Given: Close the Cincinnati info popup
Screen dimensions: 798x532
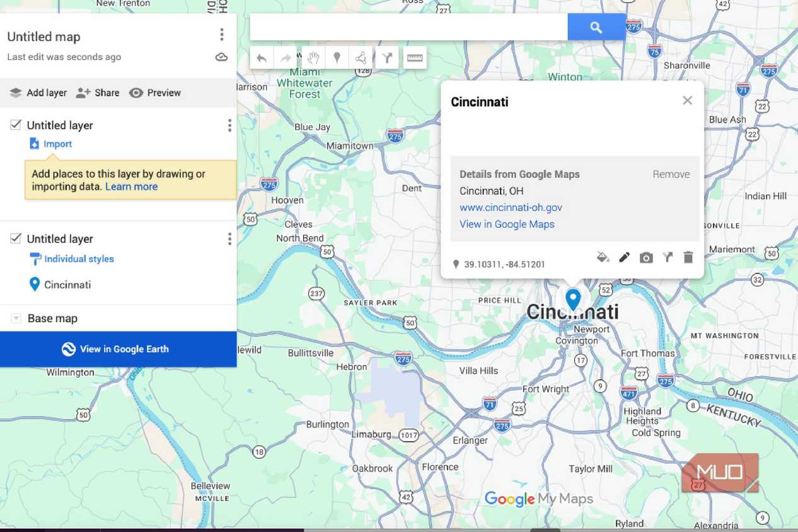Looking at the screenshot, I should point(688,101).
